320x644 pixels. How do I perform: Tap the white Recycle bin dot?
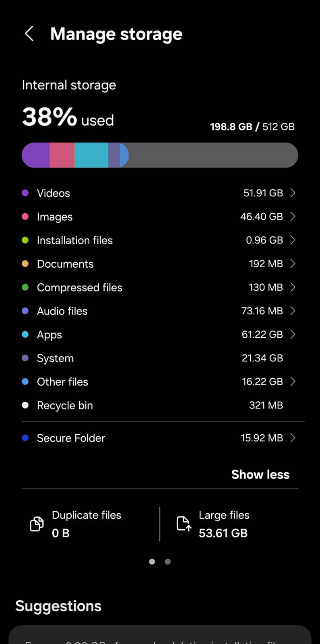(x=25, y=405)
